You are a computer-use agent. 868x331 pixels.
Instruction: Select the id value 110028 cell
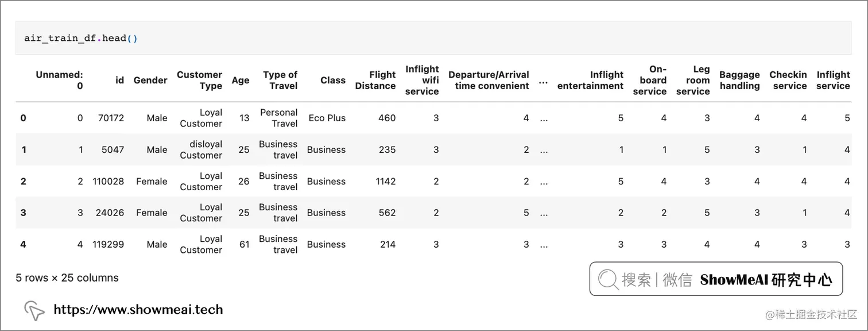(108, 182)
